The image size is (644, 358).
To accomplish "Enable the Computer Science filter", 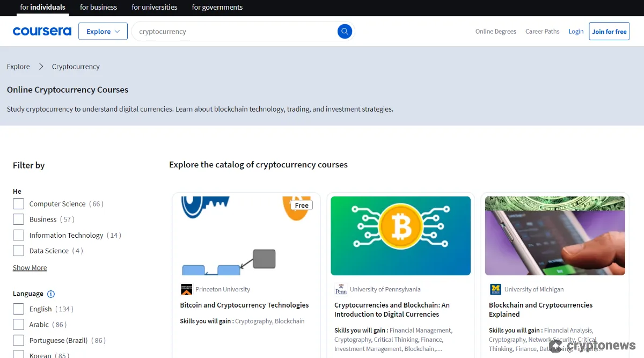I will [x=18, y=203].
